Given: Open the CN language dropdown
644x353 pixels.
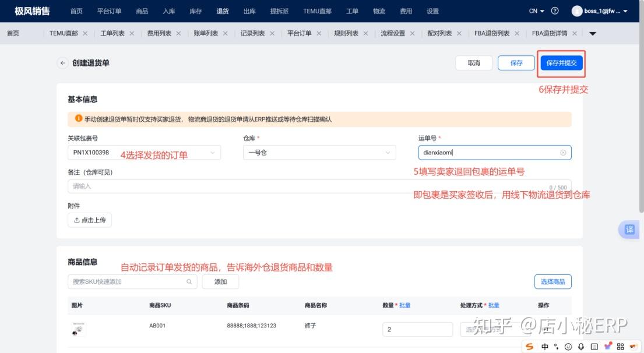Looking at the screenshot, I should coord(536,11).
